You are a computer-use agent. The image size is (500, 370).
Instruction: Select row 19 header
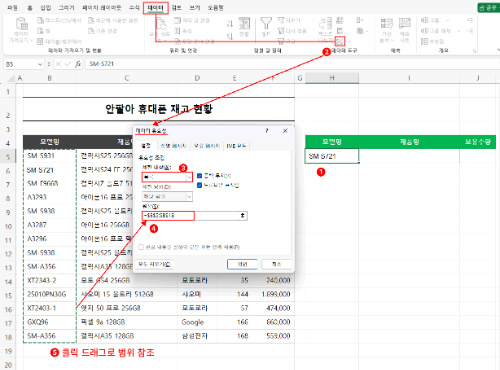(8, 351)
